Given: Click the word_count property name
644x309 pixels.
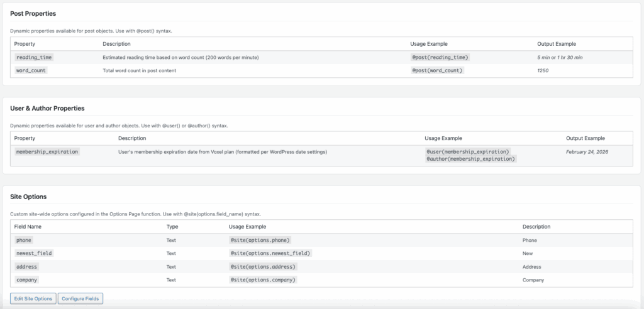Looking at the screenshot, I should [x=31, y=70].
